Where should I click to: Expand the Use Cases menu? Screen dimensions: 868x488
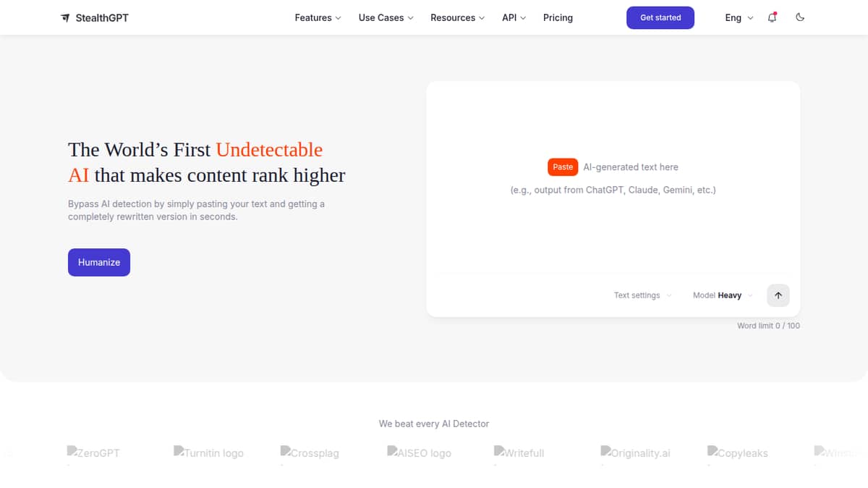point(386,17)
